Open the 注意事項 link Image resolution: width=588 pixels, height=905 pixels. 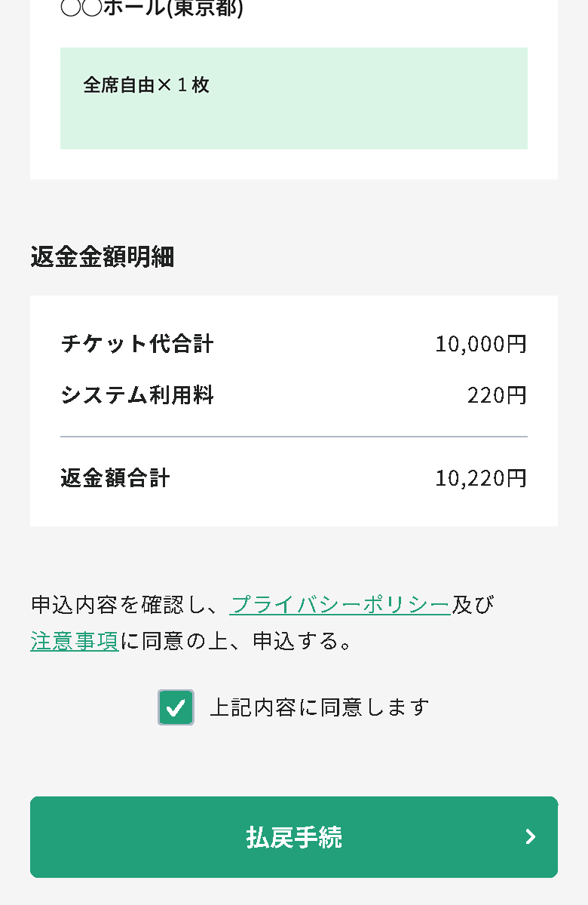(75, 641)
